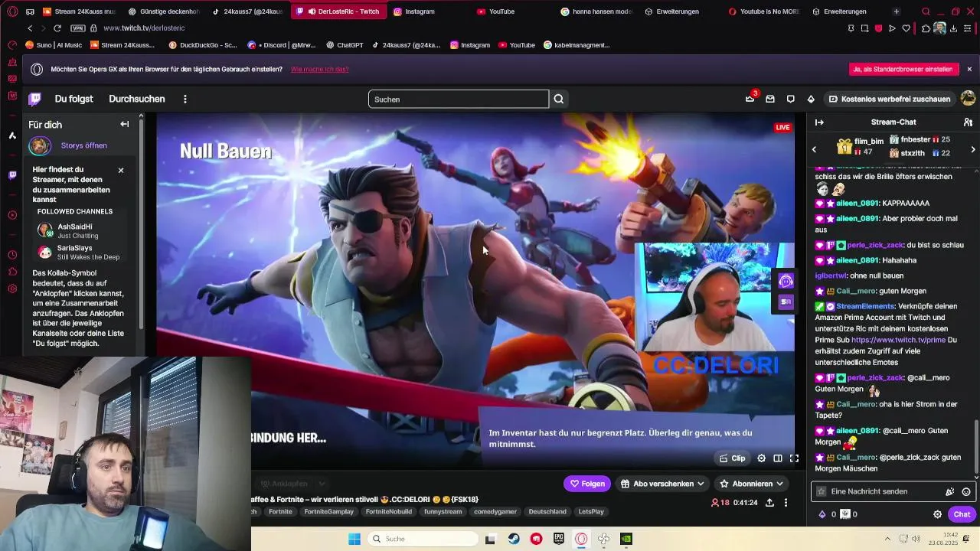Open the emote picker smiley
This screenshot has width=980, height=551.
(x=966, y=492)
